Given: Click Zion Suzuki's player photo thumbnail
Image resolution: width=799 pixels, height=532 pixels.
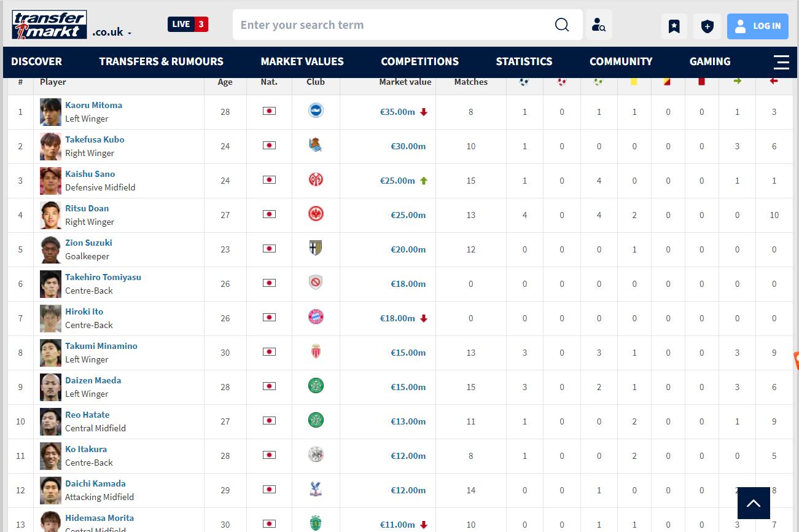Looking at the screenshot, I should tap(50, 249).
